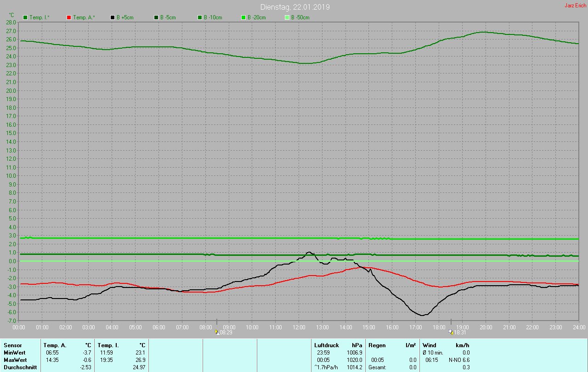Click the '28.0' y-axis label
Viewport: 588px width, 372px height.
click(11, 23)
